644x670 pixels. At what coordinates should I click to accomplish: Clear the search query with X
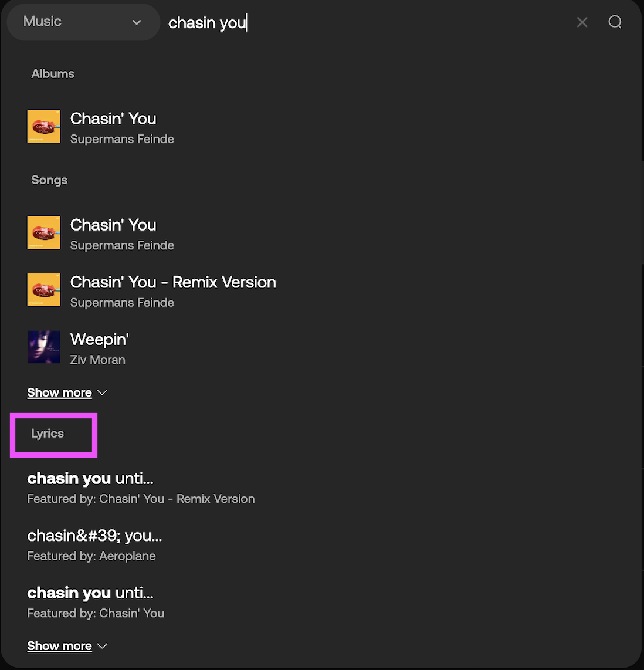[x=582, y=22]
